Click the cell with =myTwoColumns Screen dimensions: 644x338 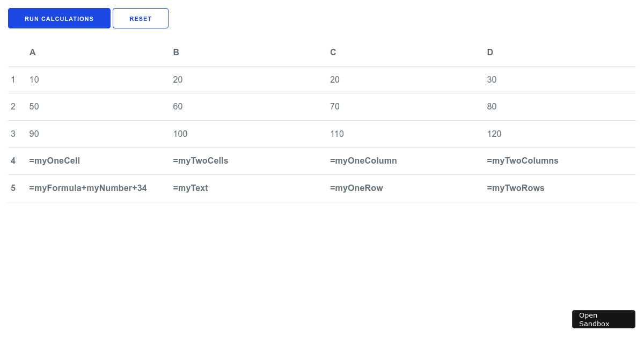pos(523,160)
